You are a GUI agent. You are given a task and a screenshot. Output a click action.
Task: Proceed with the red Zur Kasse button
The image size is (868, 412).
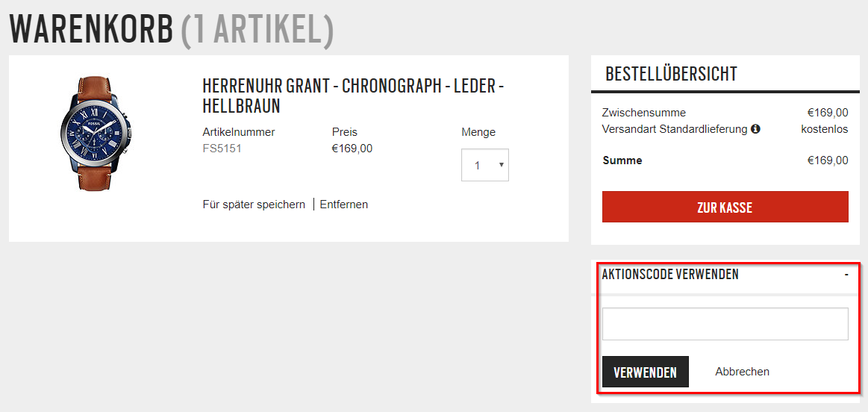point(725,207)
